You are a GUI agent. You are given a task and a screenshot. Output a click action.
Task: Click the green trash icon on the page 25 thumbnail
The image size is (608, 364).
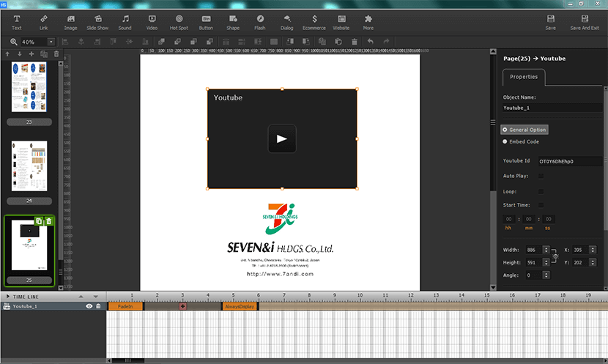pyautogui.click(x=49, y=221)
